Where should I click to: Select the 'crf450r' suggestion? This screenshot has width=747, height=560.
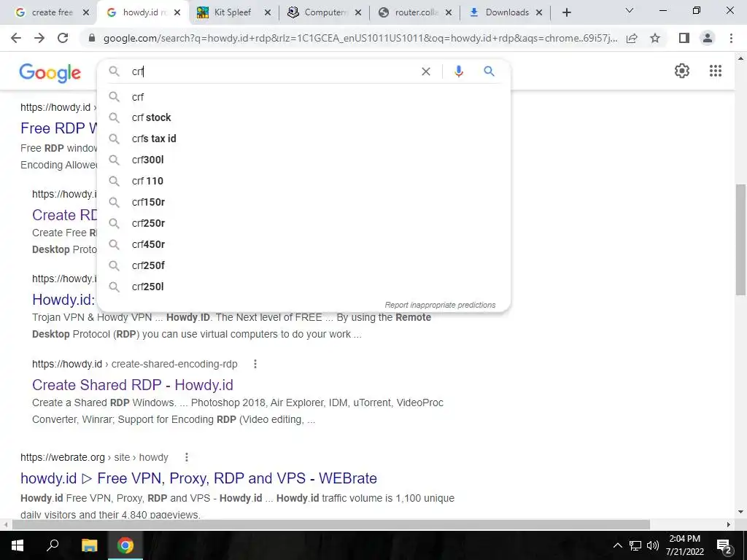point(304,244)
